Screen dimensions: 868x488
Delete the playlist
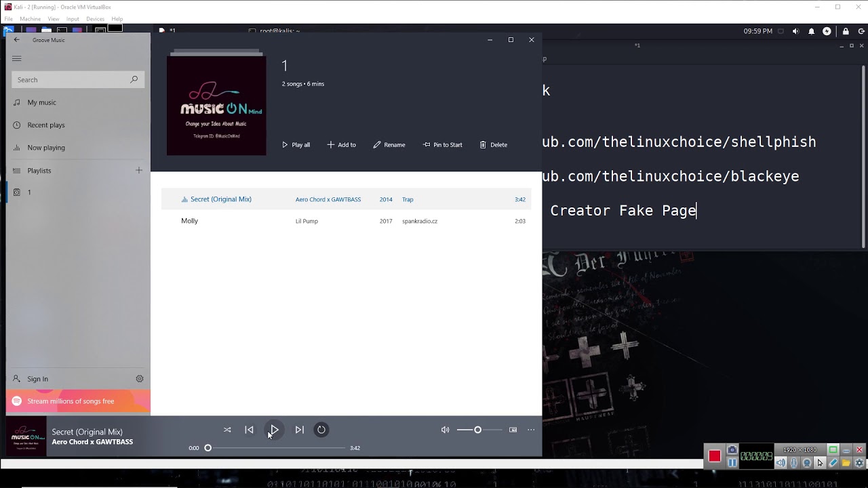click(494, 145)
